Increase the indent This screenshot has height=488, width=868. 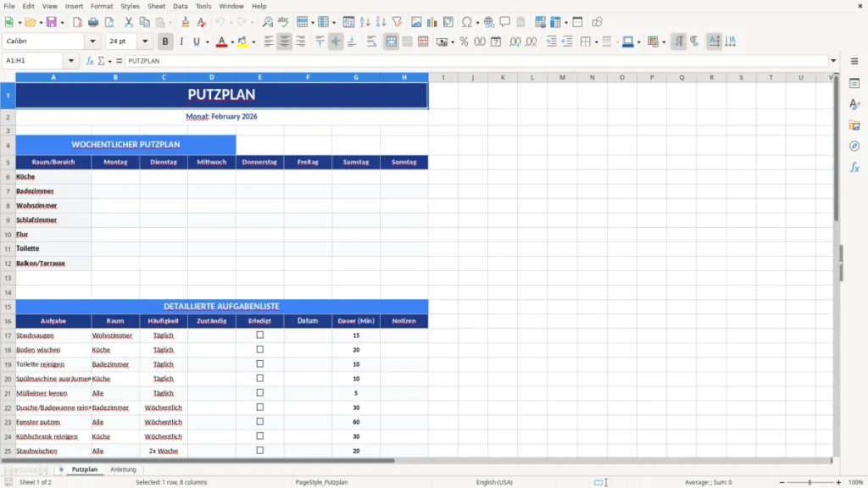click(551, 42)
